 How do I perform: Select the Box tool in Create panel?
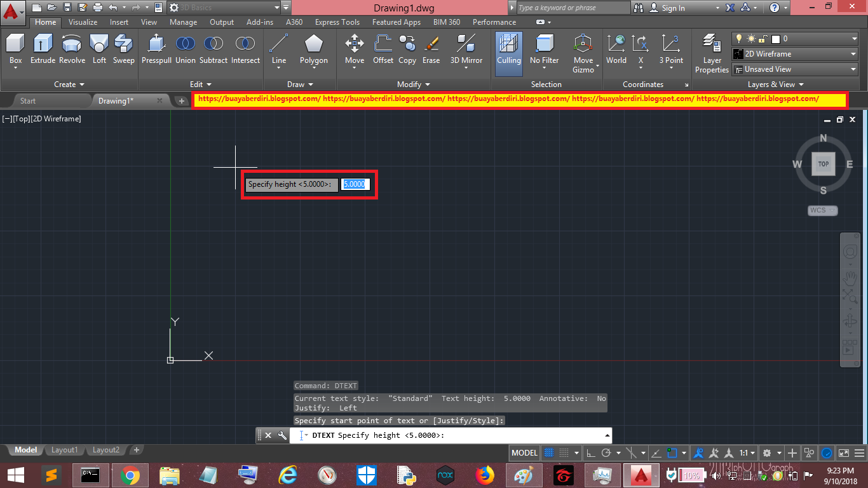click(15, 50)
